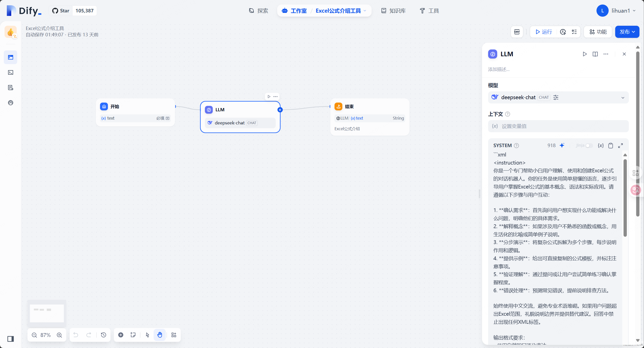The image size is (644, 348).
Task: Open the 发布 publish dropdown
Action: (627, 32)
